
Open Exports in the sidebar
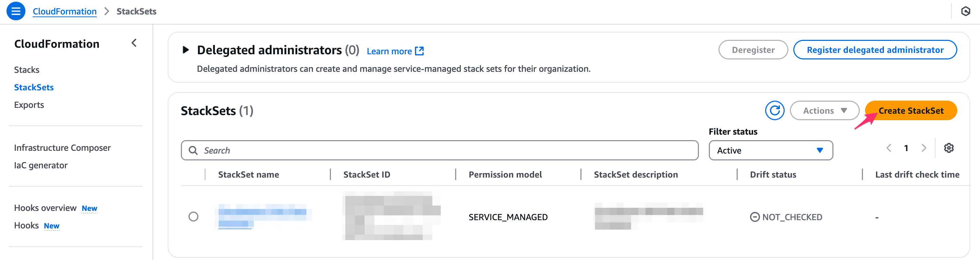click(29, 105)
